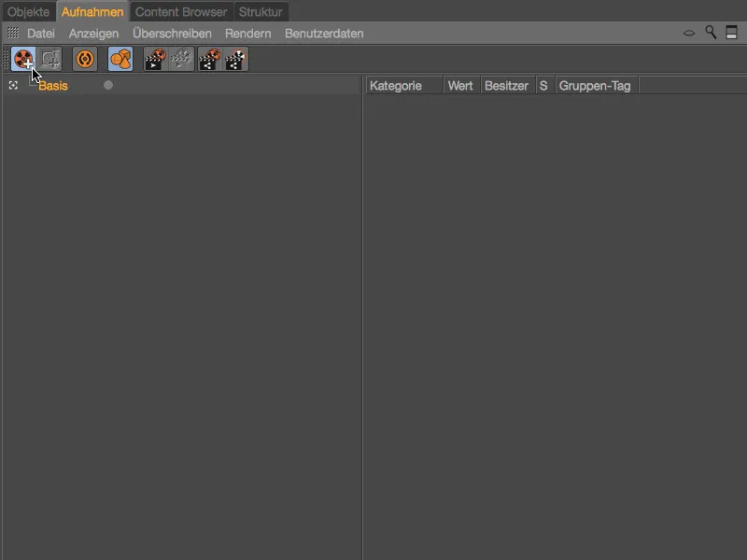Toggle the Auto Take circular orange icon

(85, 59)
